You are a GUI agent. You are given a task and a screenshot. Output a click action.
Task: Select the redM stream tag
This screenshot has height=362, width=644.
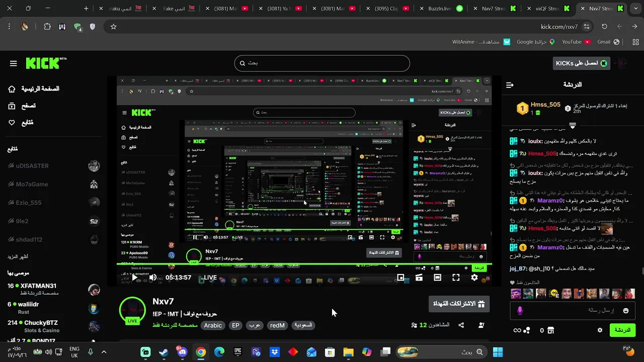coord(277,325)
